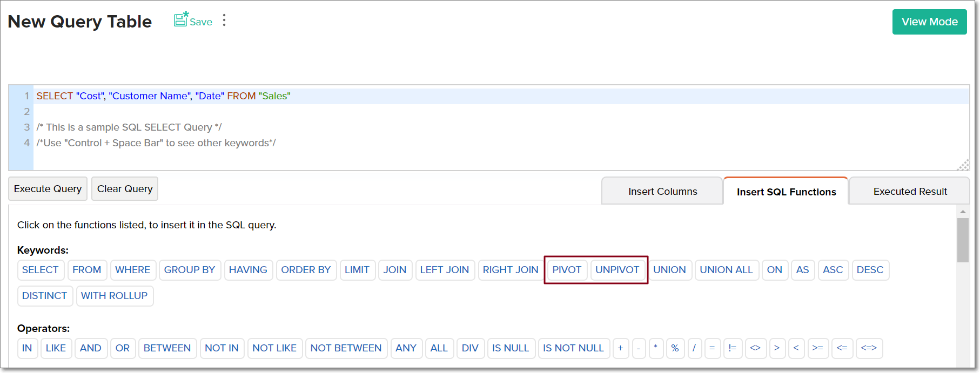The height and width of the screenshot is (373, 980).
Task: Insert the AS keyword
Action: coord(803,270)
